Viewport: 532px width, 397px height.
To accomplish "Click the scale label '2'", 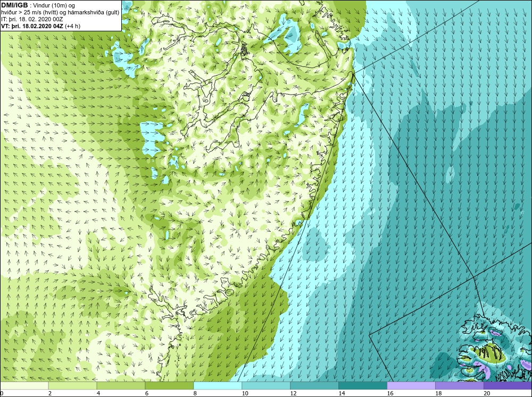I will [50, 393].
